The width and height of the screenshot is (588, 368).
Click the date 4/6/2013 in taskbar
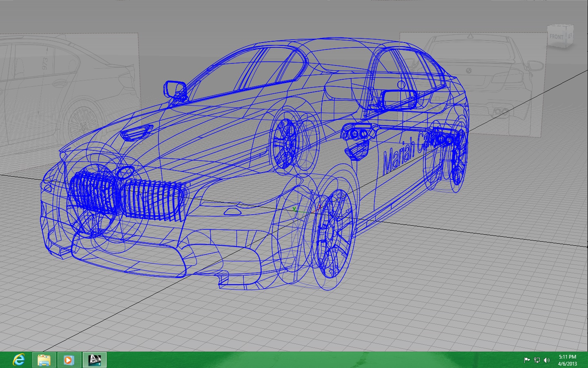[567, 364]
